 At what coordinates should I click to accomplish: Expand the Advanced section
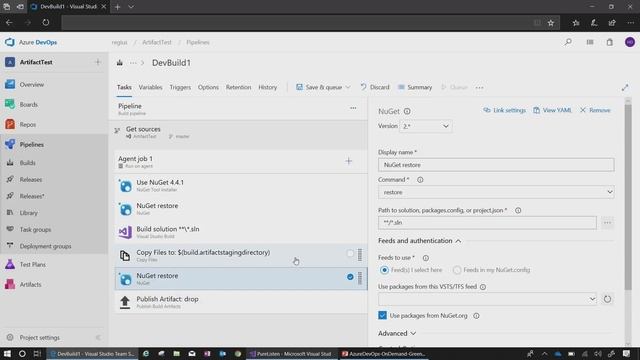pos(397,333)
